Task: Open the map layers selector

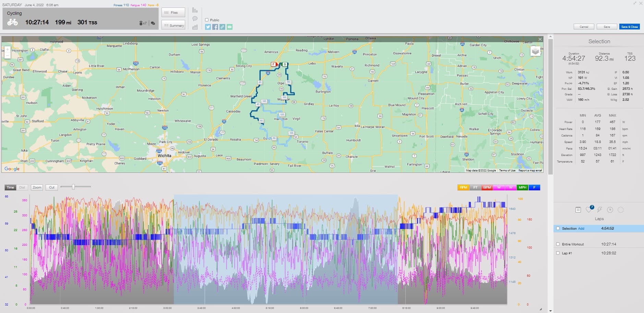Action: [x=535, y=51]
